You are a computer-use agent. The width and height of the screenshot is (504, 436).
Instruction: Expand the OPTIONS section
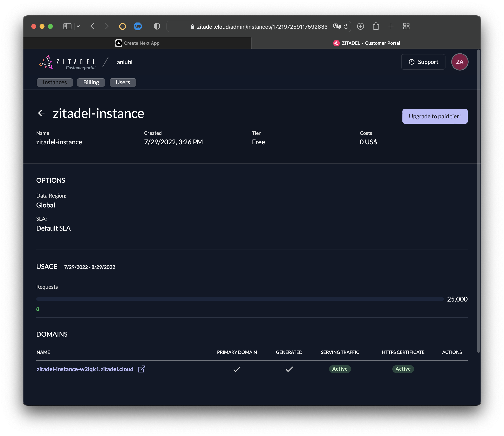[50, 180]
